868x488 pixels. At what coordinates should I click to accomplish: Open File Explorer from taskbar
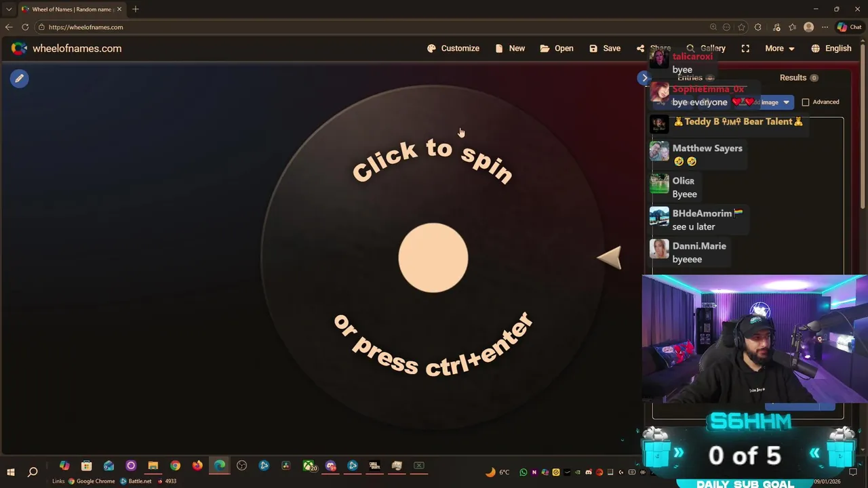point(153,466)
